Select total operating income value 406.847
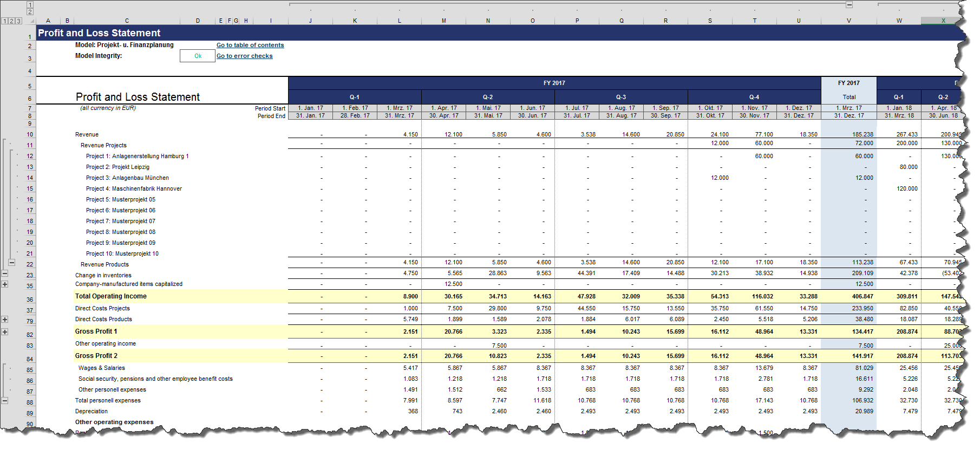Image resolution: width=980 pixels, height=449 pixels. (x=863, y=296)
